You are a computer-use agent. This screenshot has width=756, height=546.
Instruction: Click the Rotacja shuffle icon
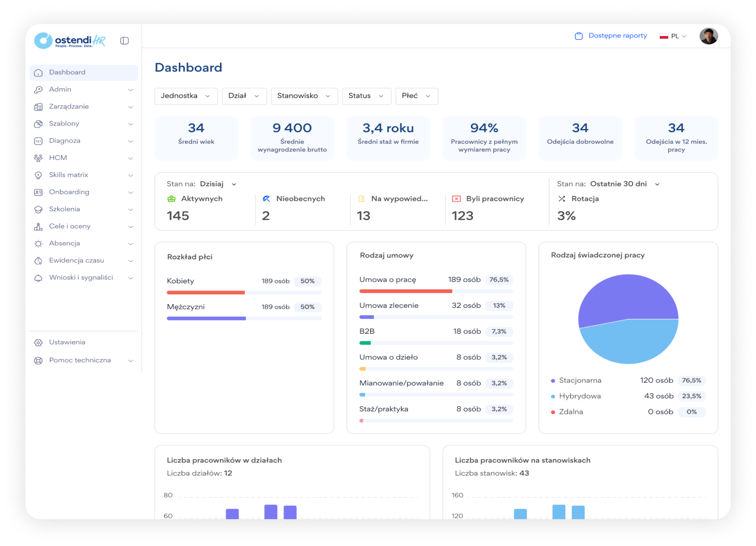(x=562, y=199)
